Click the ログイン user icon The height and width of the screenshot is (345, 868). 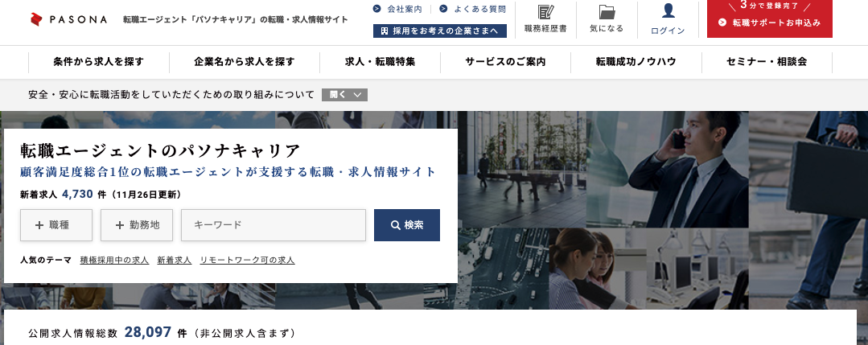coord(668,10)
